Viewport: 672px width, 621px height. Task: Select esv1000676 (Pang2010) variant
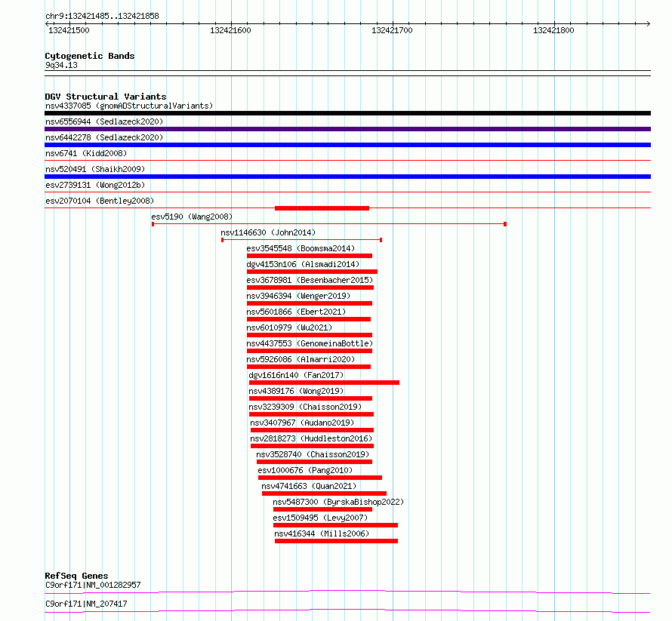305,470
